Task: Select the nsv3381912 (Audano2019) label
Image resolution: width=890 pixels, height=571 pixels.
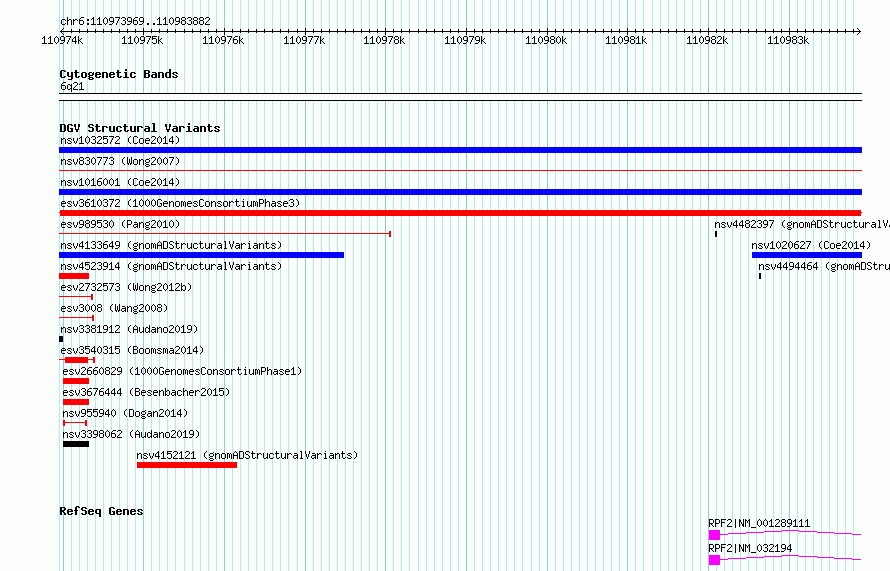Action: pyautogui.click(x=129, y=329)
